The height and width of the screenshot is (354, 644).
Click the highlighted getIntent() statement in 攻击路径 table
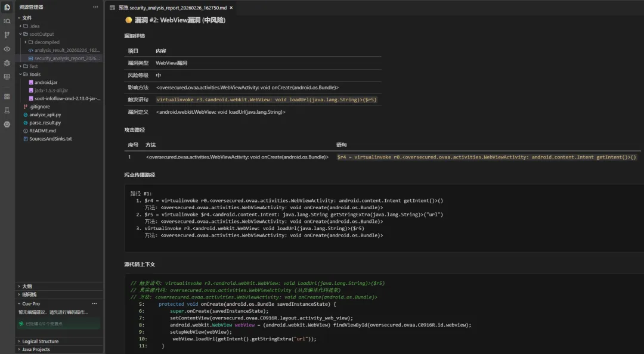click(487, 157)
